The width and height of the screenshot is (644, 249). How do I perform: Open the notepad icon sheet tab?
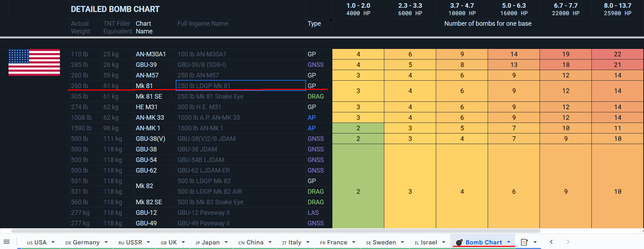(524, 242)
